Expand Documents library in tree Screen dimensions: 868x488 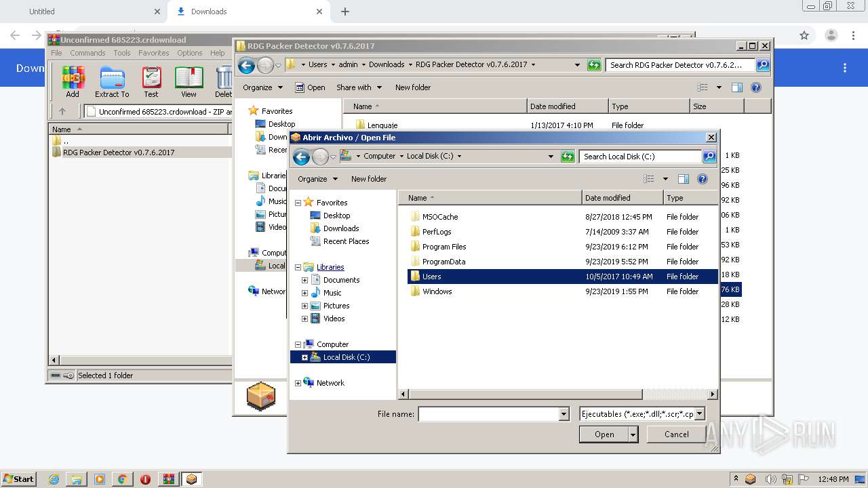click(x=304, y=280)
